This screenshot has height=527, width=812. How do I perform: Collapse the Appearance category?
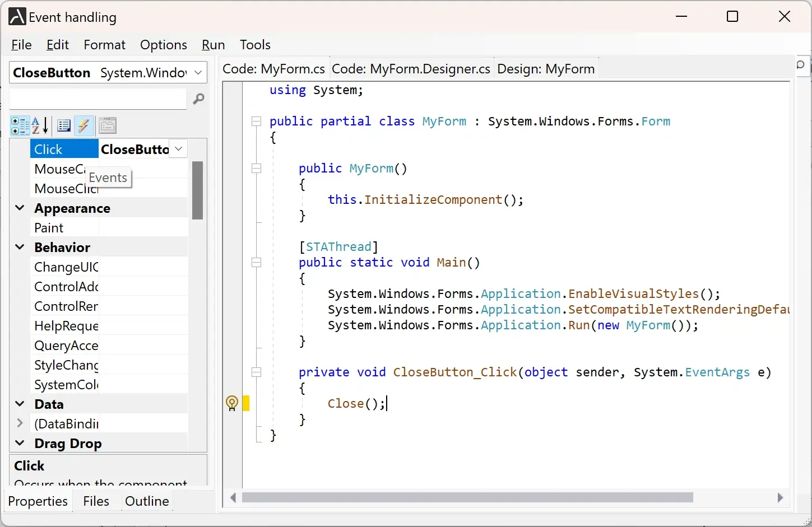click(20, 208)
